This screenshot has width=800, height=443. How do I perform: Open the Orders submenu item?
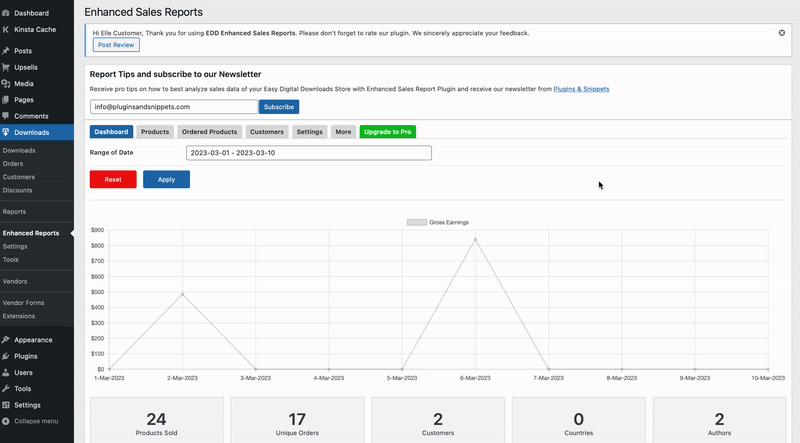(x=13, y=164)
